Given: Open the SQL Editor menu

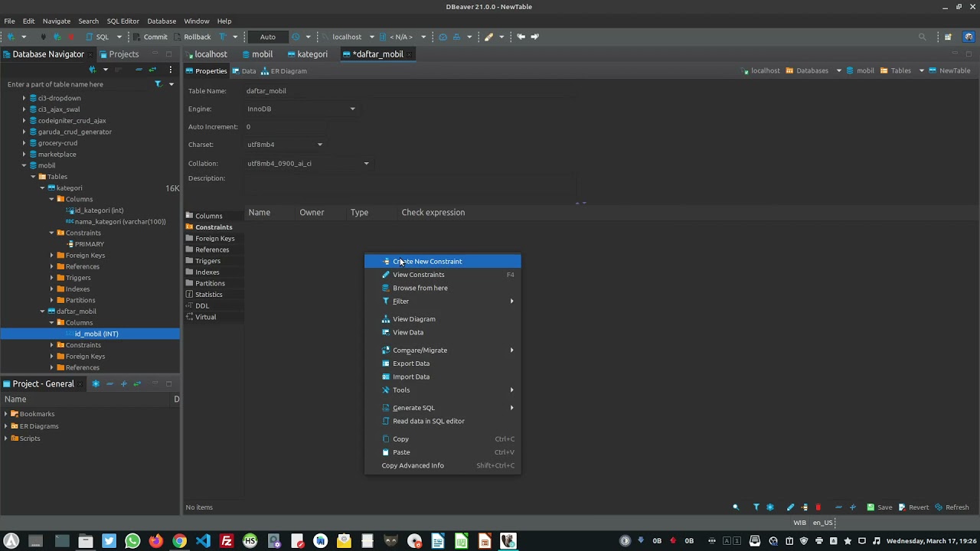Looking at the screenshot, I should pyautogui.click(x=122, y=21).
